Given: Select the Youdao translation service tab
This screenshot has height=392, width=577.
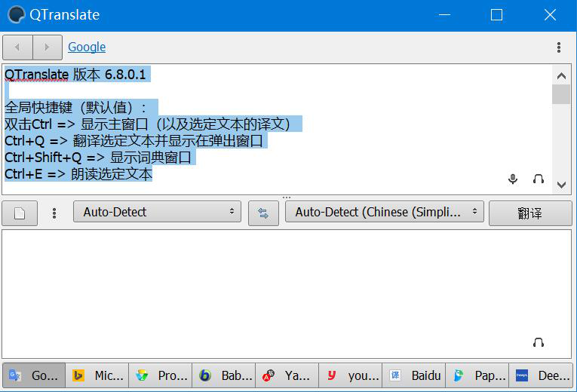Looking at the screenshot, I should [x=351, y=375].
